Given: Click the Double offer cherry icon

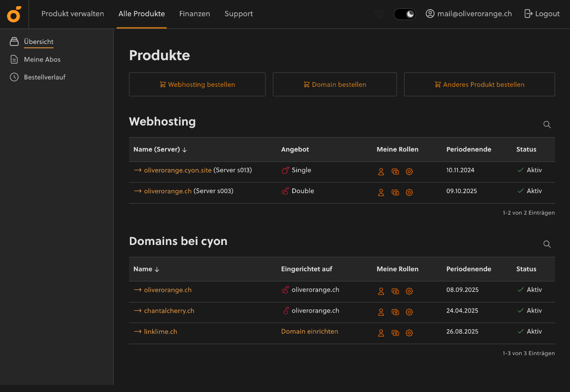Looking at the screenshot, I should [x=285, y=191].
